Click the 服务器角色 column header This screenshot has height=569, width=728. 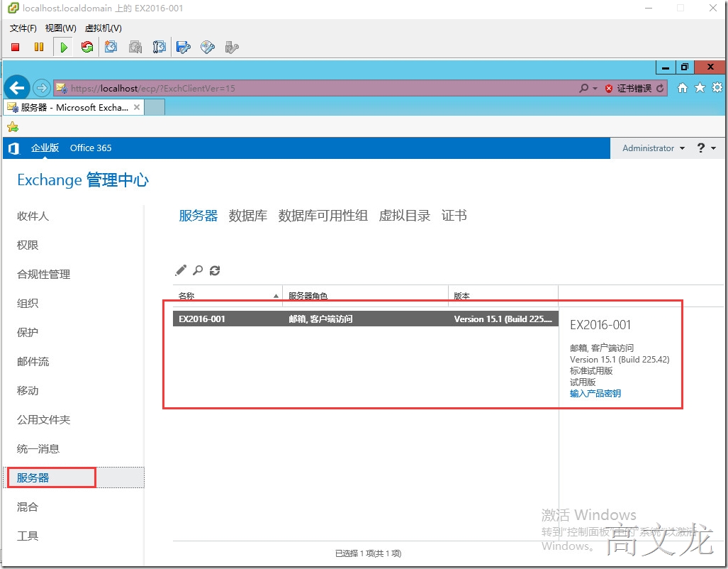click(365, 296)
